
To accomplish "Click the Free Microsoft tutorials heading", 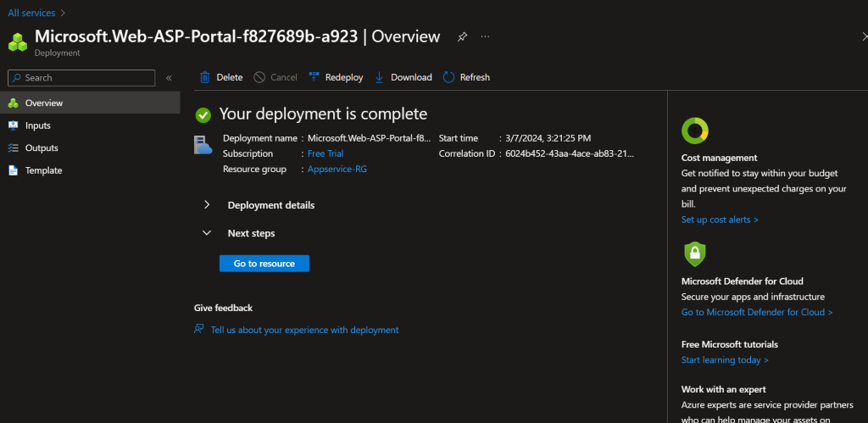I will pyautogui.click(x=730, y=344).
